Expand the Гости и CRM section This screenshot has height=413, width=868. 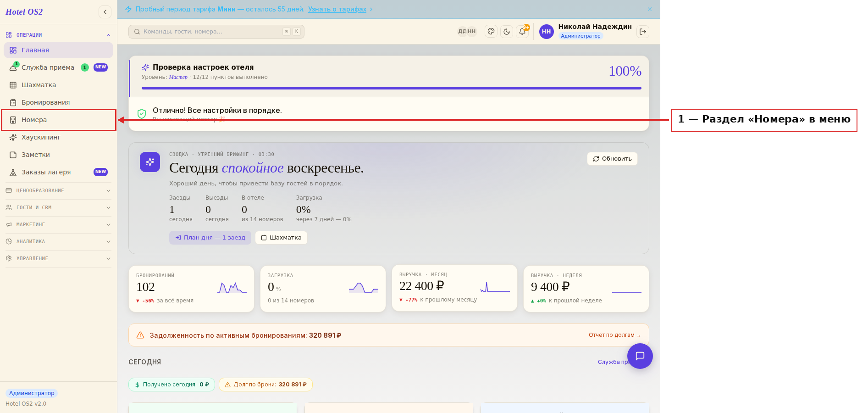pyautogui.click(x=58, y=207)
